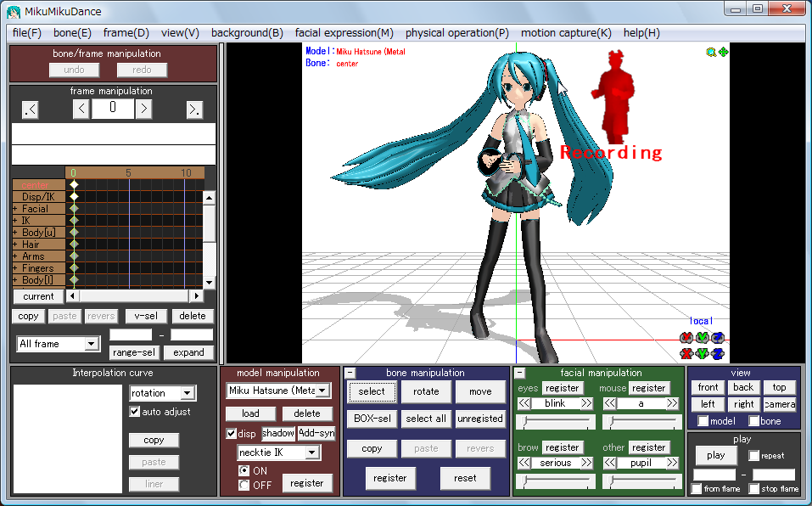Collapse the facial manipulation panel
The image size is (812, 506).
(x=520, y=373)
